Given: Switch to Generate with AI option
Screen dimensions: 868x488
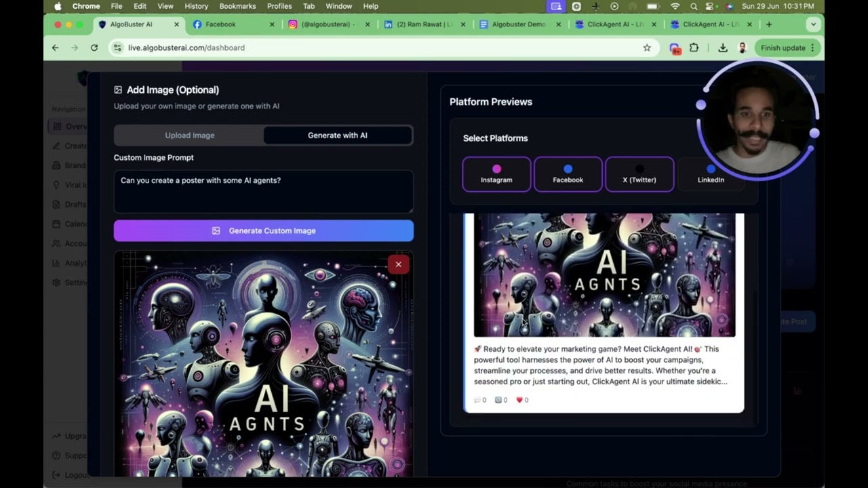Looking at the screenshot, I should [338, 135].
